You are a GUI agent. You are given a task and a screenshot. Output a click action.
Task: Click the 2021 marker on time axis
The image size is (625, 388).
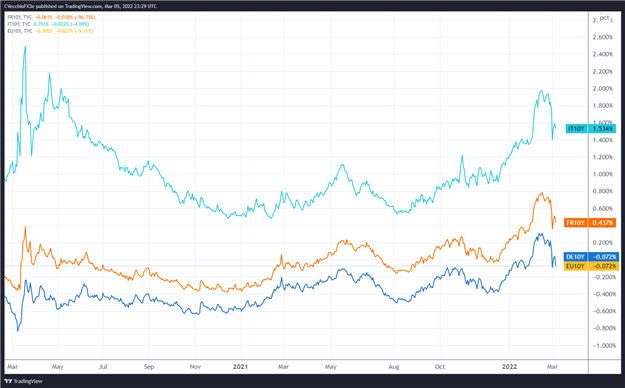coord(240,366)
